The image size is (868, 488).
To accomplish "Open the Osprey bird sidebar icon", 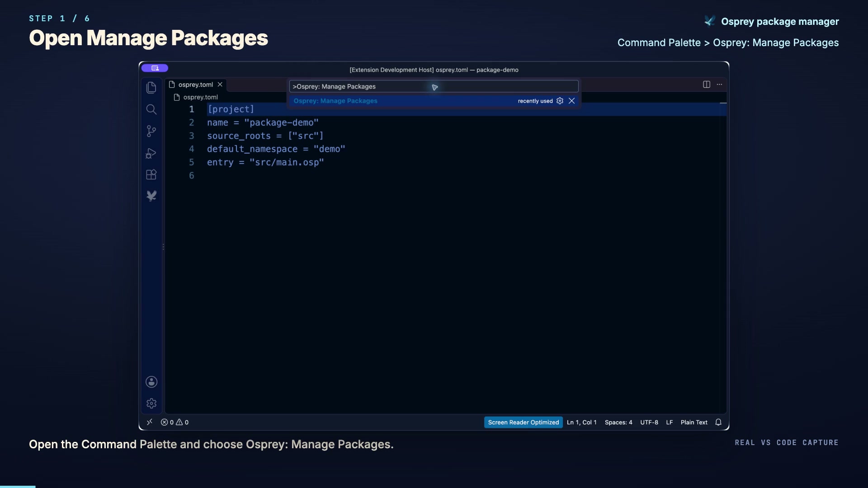I will click(x=151, y=196).
